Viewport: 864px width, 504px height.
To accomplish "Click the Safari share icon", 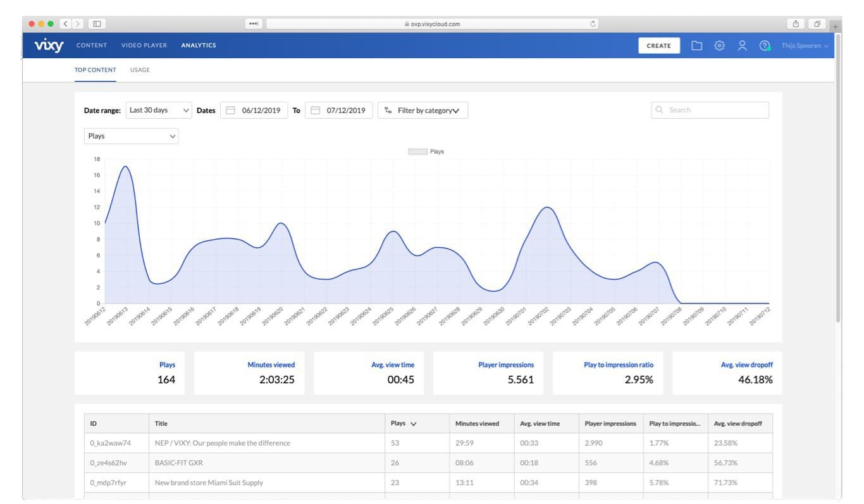I will [x=796, y=24].
